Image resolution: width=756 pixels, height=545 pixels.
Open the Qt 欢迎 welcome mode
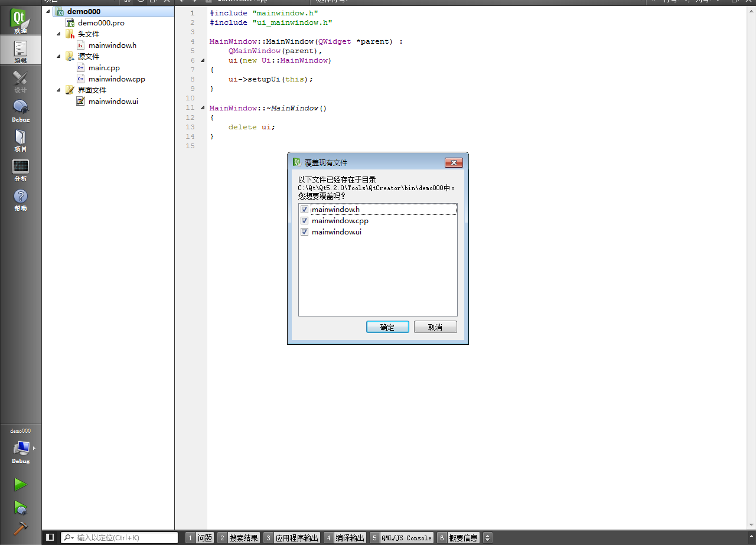(21, 21)
